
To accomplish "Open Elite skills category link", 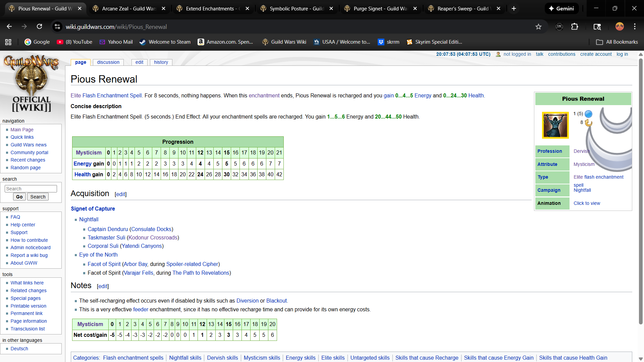I will [x=333, y=358].
